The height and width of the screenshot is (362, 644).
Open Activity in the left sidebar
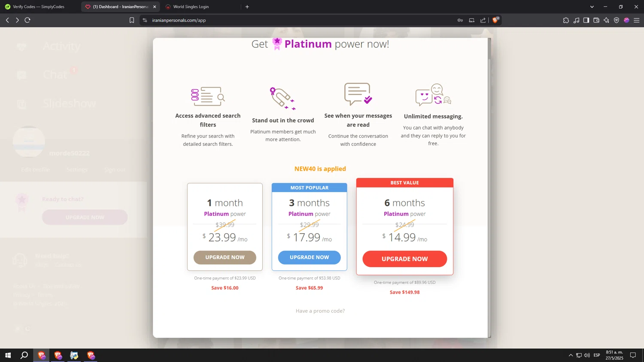coord(61,46)
